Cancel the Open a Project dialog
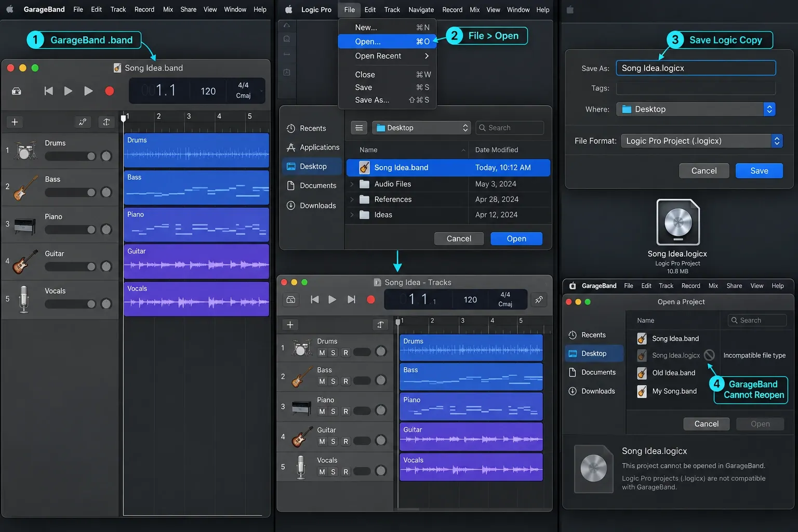This screenshot has height=532, width=798. (707, 424)
